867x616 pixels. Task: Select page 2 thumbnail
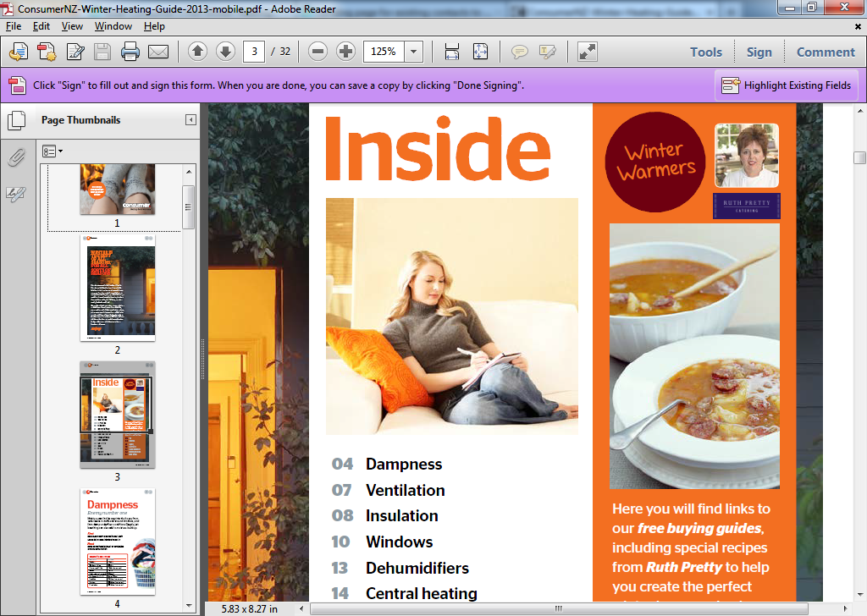[x=117, y=288]
